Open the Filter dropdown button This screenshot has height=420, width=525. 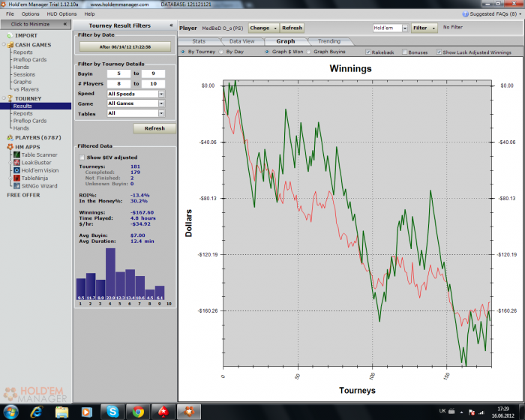click(424, 28)
